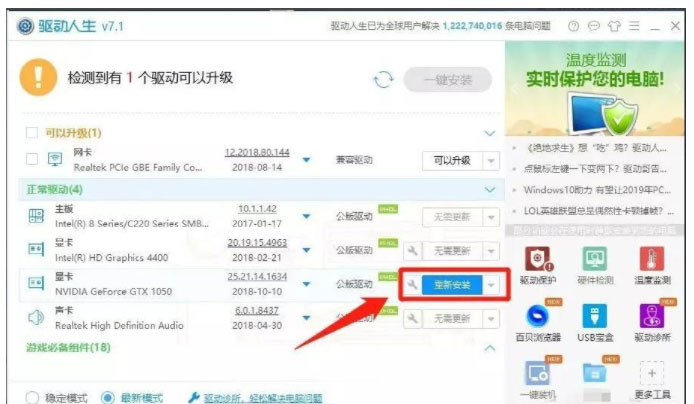
Task: Open action dropdown arrow in 主板 row
Action: point(491,217)
